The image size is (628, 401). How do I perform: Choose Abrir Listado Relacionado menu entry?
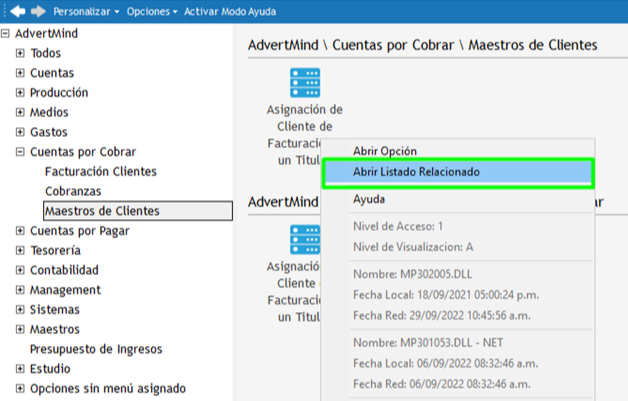coord(458,172)
